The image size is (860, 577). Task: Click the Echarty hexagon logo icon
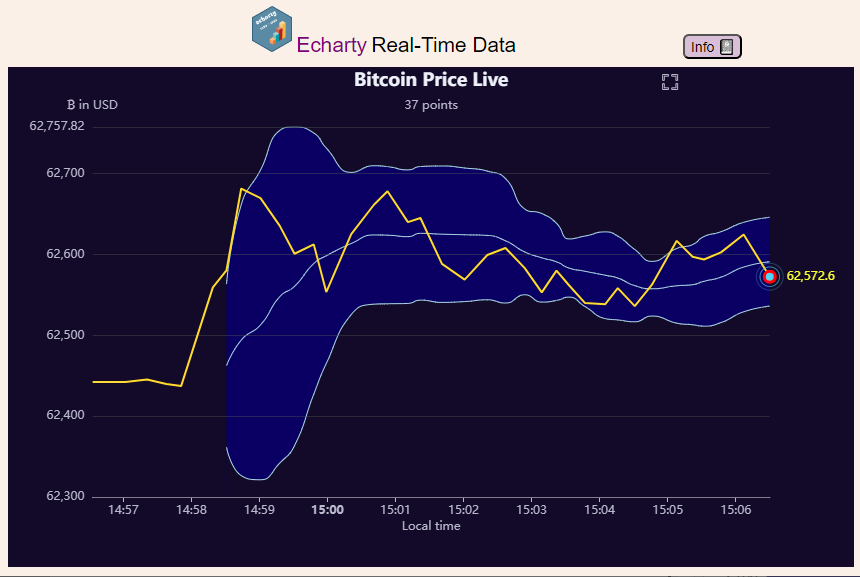[x=272, y=29]
